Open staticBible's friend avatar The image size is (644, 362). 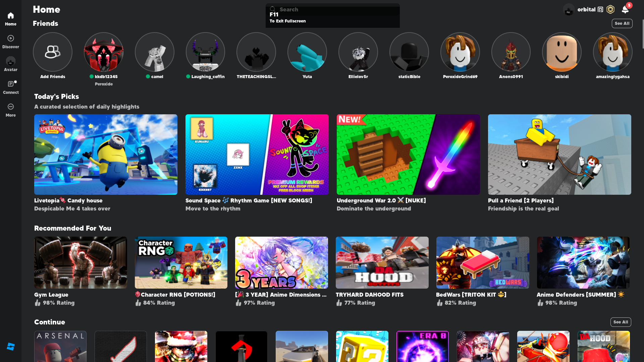point(409,52)
